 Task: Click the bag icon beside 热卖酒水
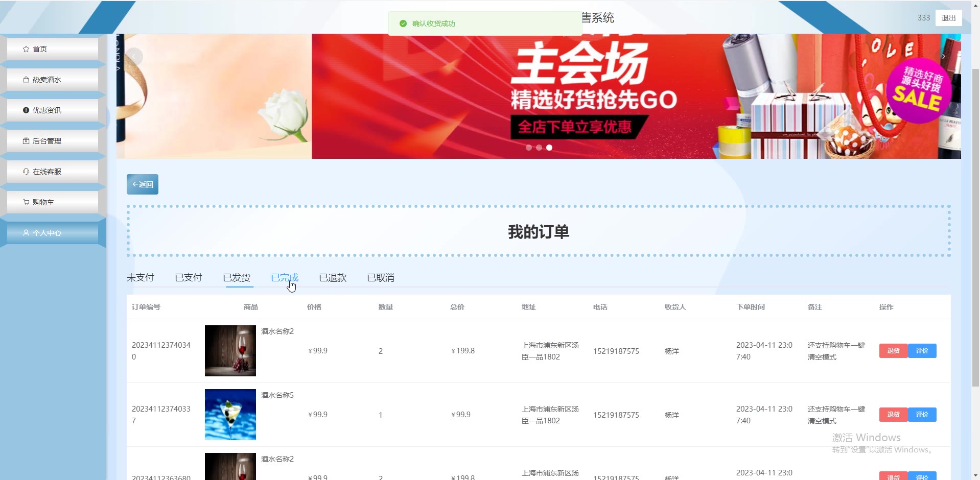click(x=26, y=80)
